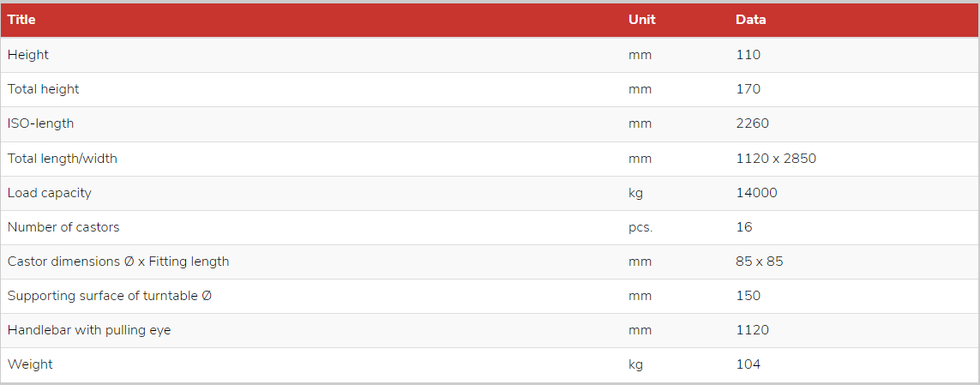980x385 pixels.
Task: Click the Number of castors label
Action: tap(63, 227)
